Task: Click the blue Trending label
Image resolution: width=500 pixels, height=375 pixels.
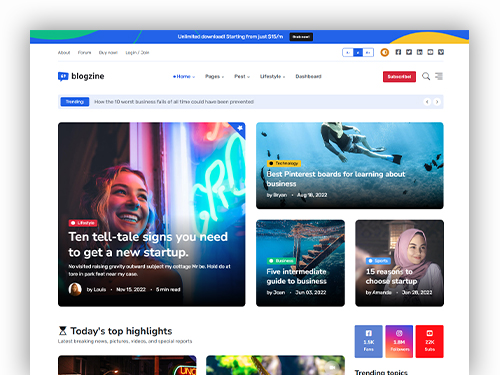Action: [75, 102]
